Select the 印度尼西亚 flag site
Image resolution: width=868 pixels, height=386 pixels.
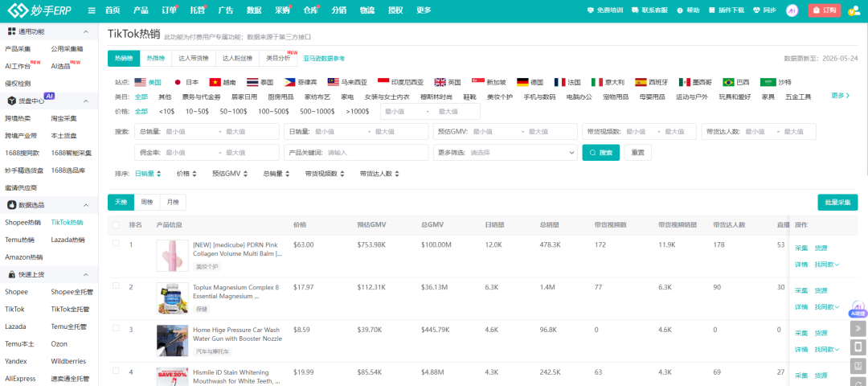click(x=401, y=83)
